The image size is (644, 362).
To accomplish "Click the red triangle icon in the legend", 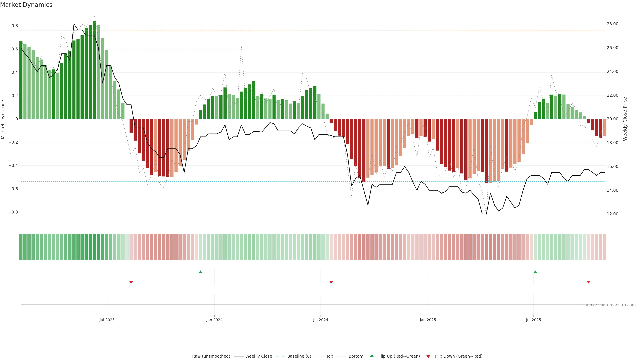I will pyautogui.click(x=428, y=356).
